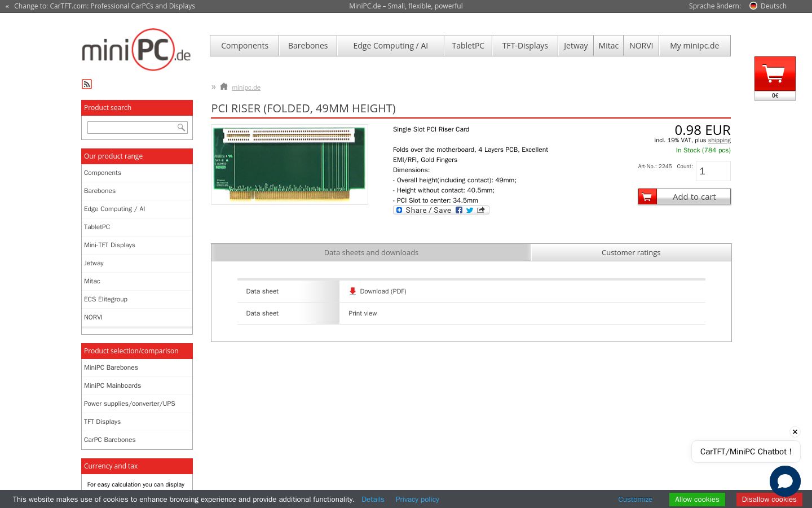Open cookie Details link
This screenshot has width=812, height=508.
(373, 500)
